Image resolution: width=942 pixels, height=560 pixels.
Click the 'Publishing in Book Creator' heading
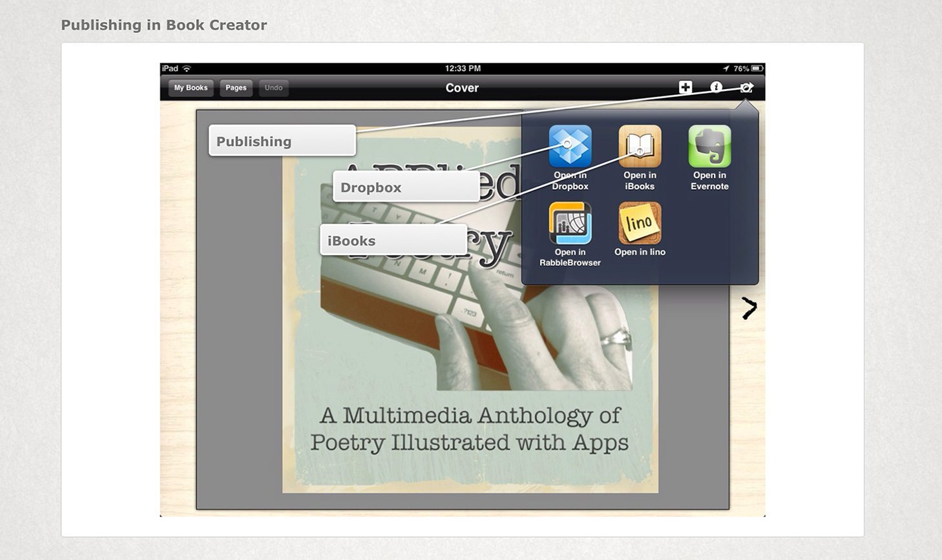164,25
